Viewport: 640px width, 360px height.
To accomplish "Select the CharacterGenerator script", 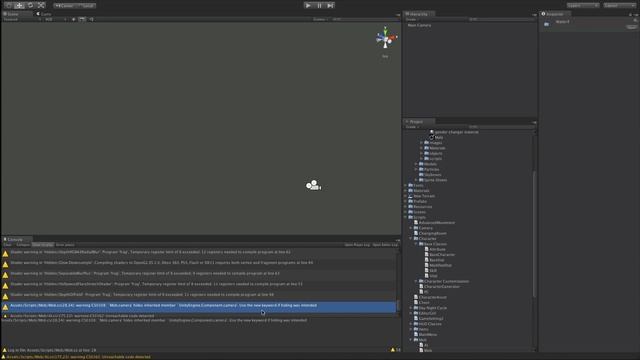I will (442, 287).
